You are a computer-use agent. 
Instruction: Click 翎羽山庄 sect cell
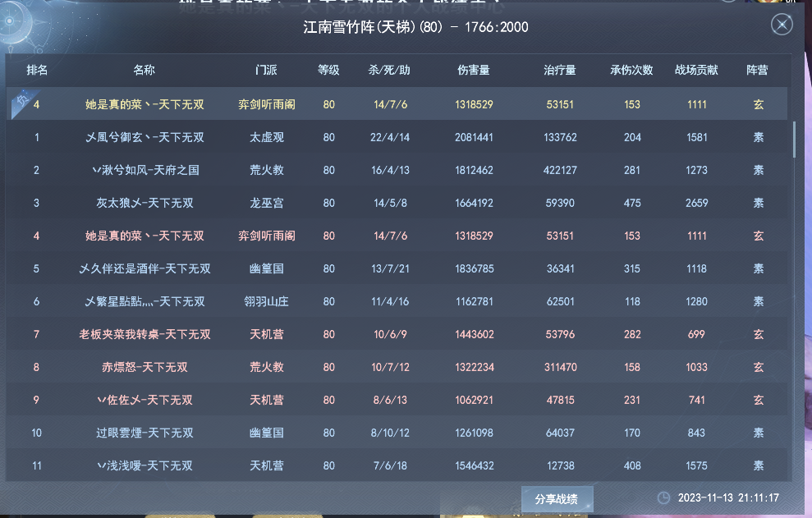pyautogui.click(x=266, y=301)
